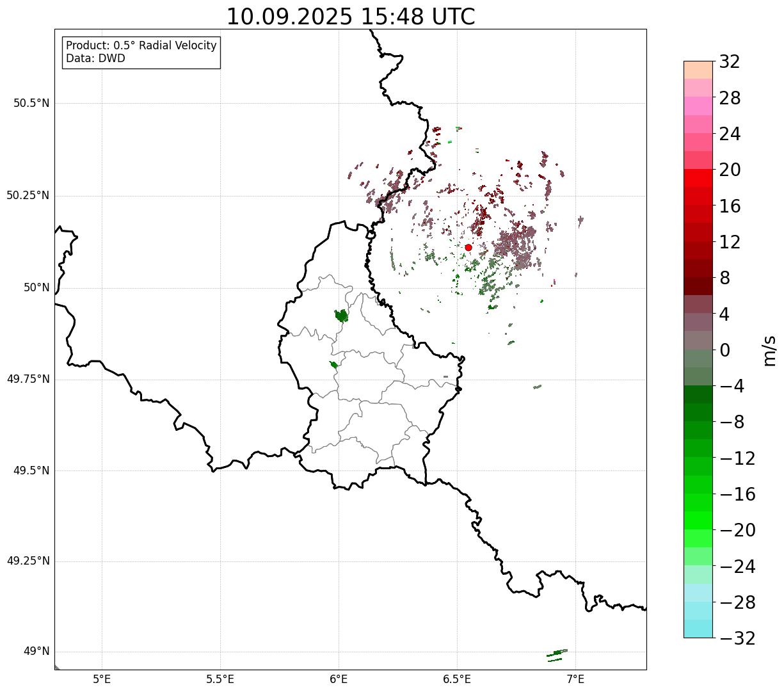Click the colorbar value 20
Screen dimensions: 784x692
click(730, 170)
